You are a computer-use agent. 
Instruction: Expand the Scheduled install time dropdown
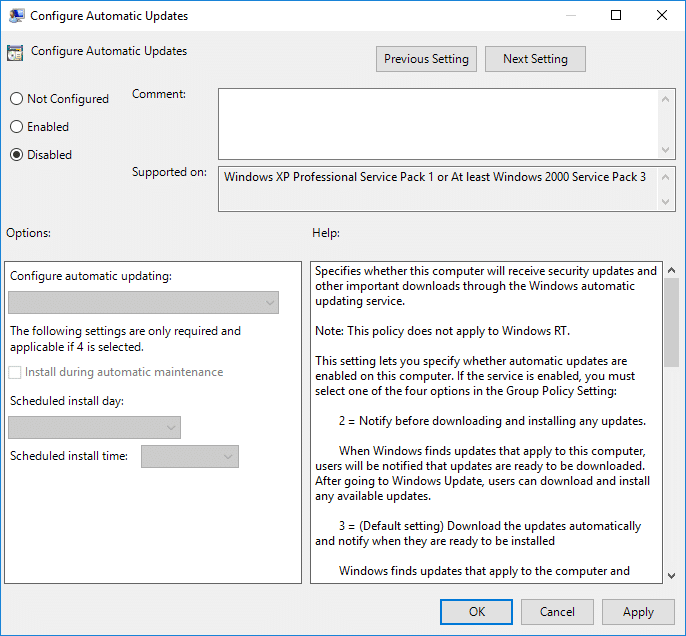coord(190,457)
